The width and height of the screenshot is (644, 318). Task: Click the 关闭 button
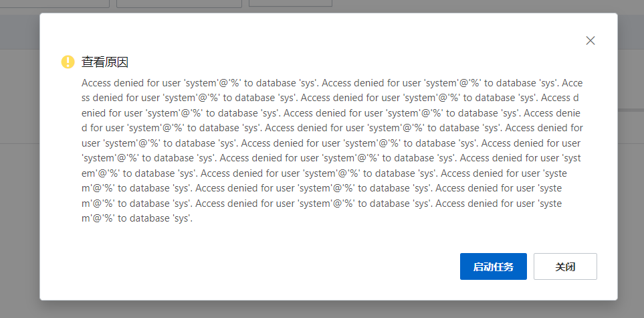(565, 266)
